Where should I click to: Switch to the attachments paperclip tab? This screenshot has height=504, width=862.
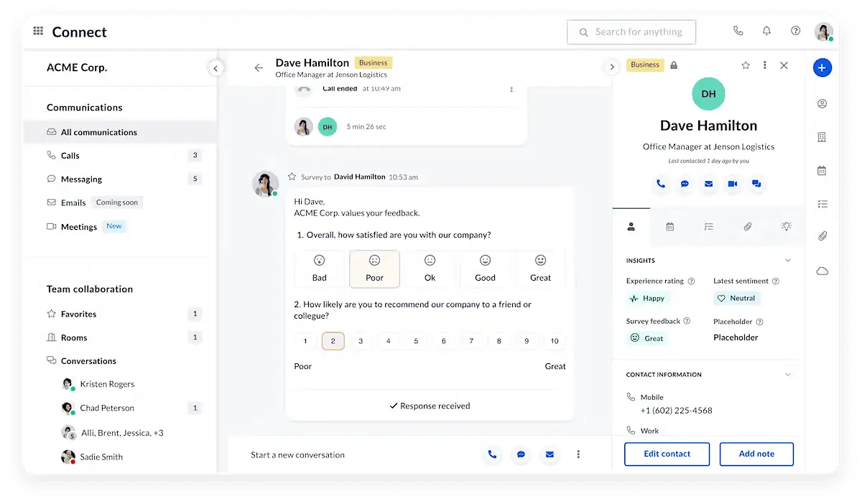(x=747, y=226)
